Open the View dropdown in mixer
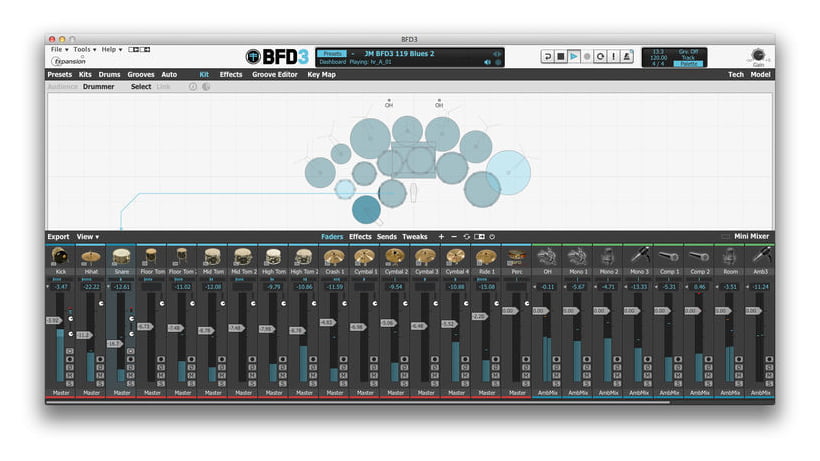This screenshot has height=461, width=820. point(88,237)
